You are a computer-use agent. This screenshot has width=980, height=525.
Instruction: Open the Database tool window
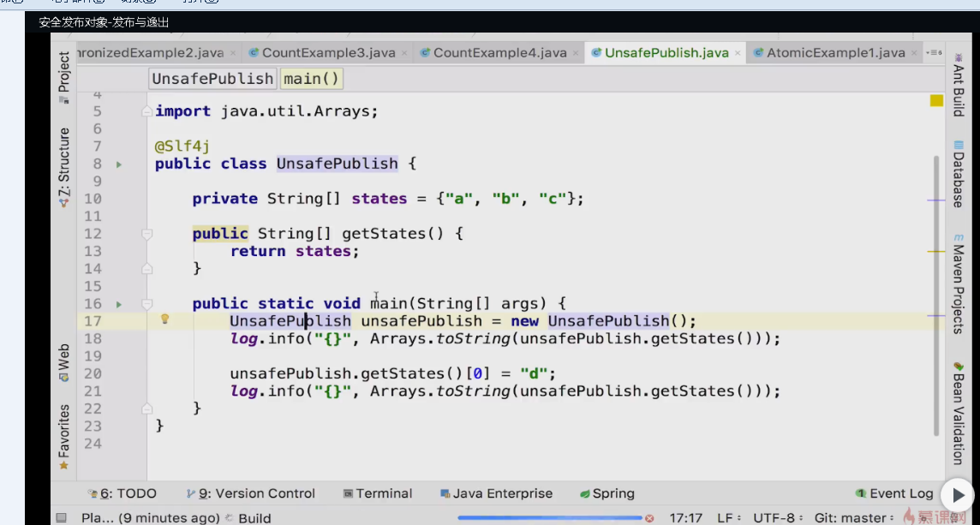pyautogui.click(x=958, y=175)
